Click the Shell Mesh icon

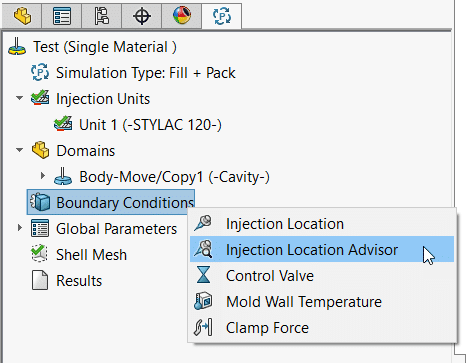click(40, 254)
